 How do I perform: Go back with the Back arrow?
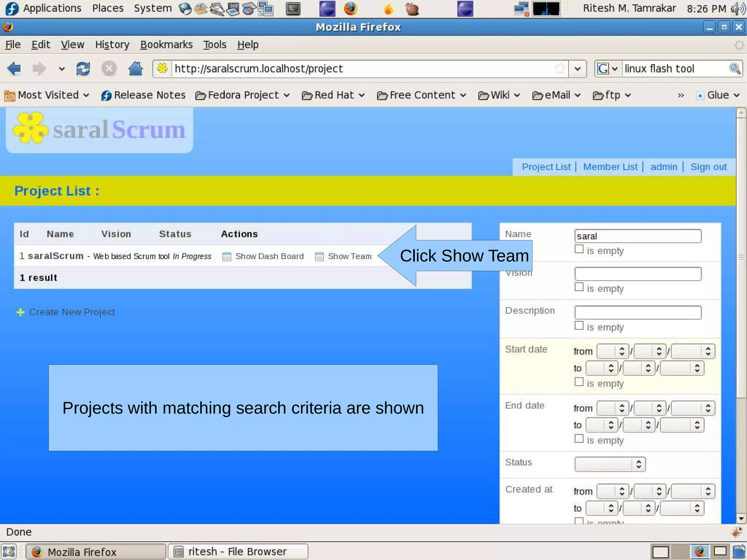14,69
